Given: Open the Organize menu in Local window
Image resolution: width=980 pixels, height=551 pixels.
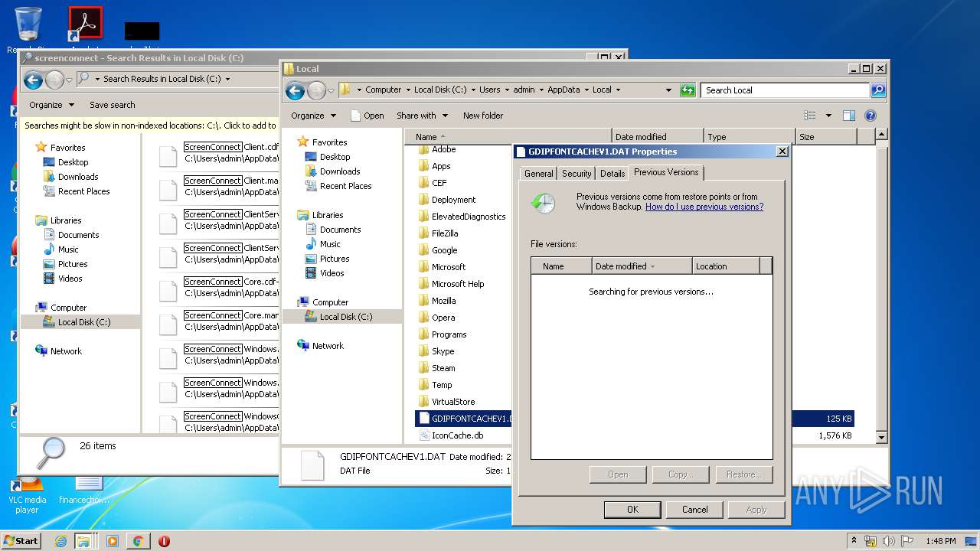Looking at the screenshot, I should click(x=313, y=116).
